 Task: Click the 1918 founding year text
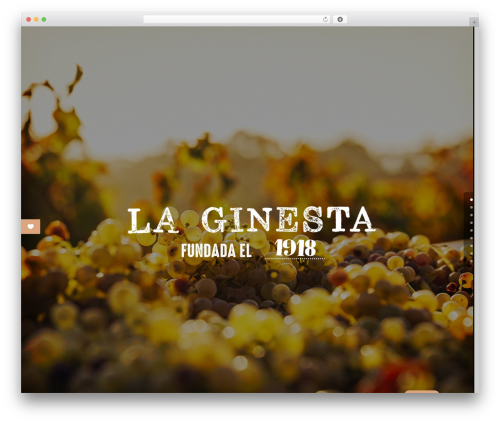point(296,248)
